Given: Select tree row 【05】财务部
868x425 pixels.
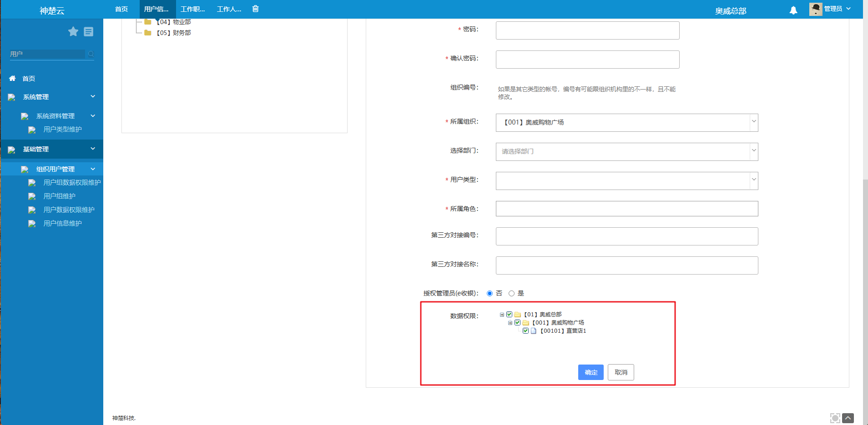Looking at the screenshot, I should point(173,33).
